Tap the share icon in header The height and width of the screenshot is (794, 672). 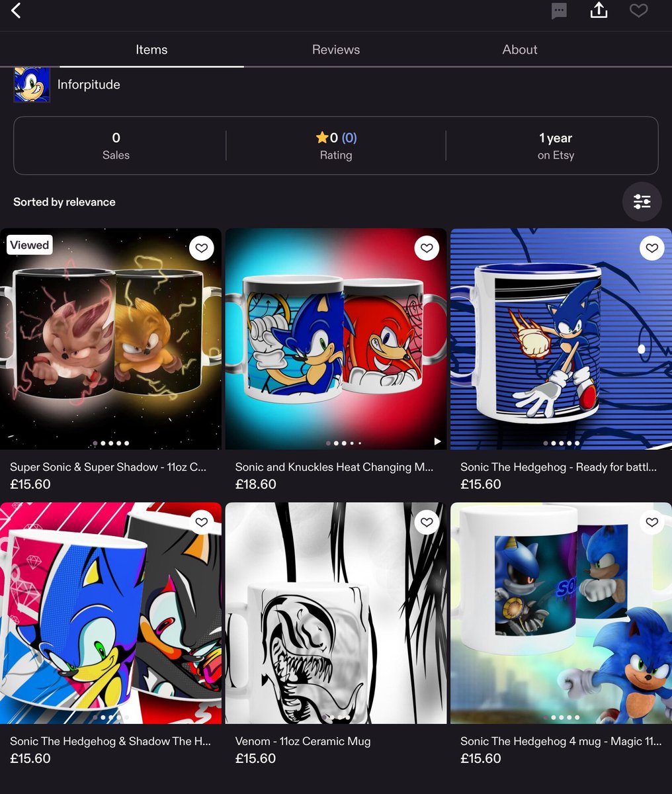[599, 10]
